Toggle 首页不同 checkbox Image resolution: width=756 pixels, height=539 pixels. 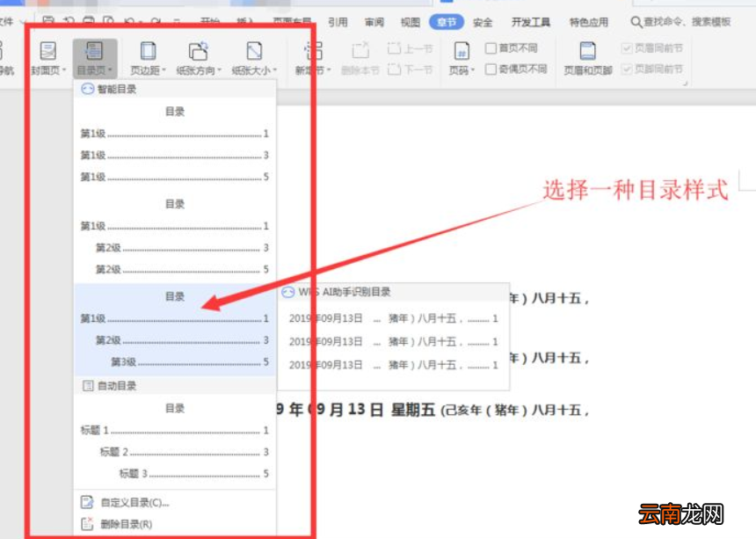(491, 48)
